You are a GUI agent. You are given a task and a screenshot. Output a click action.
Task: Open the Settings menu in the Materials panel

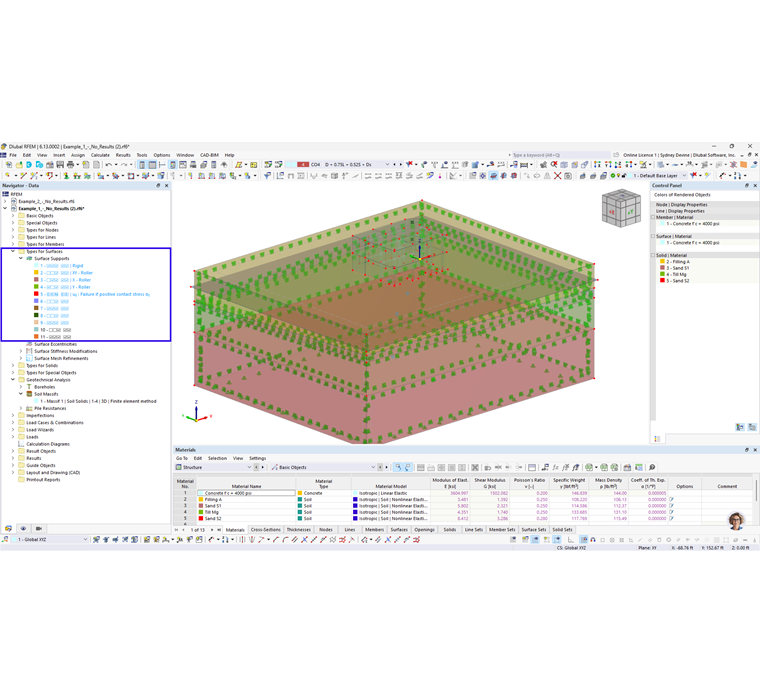point(257,458)
